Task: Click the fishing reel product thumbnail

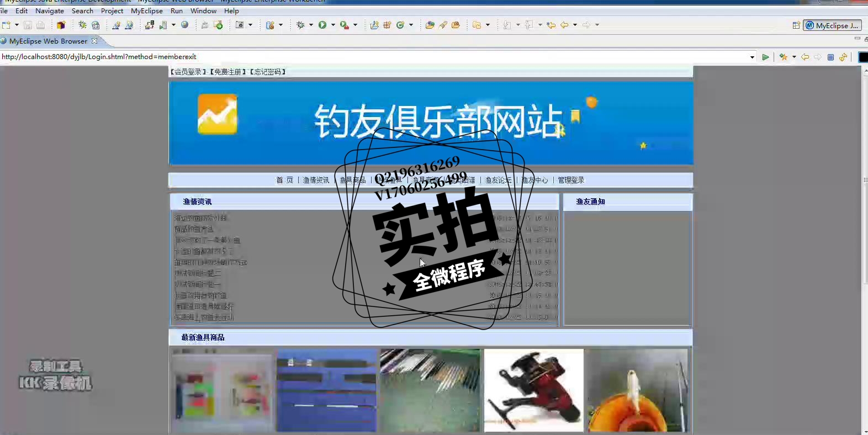Action: pyautogui.click(x=533, y=390)
